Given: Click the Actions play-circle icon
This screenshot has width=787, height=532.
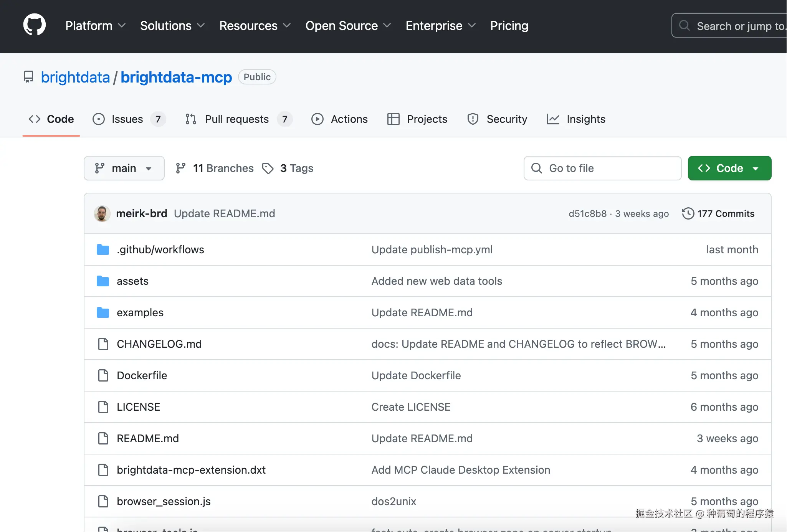Looking at the screenshot, I should pos(317,119).
